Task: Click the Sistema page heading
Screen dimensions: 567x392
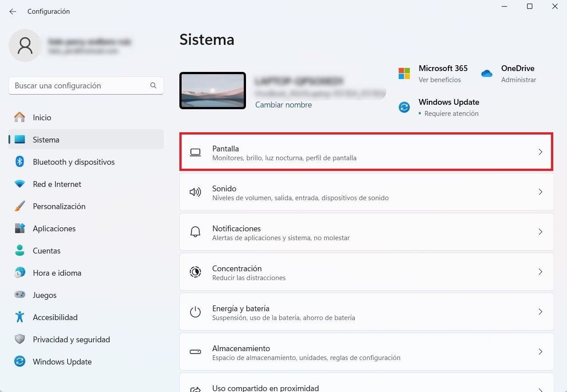Action: point(207,40)
